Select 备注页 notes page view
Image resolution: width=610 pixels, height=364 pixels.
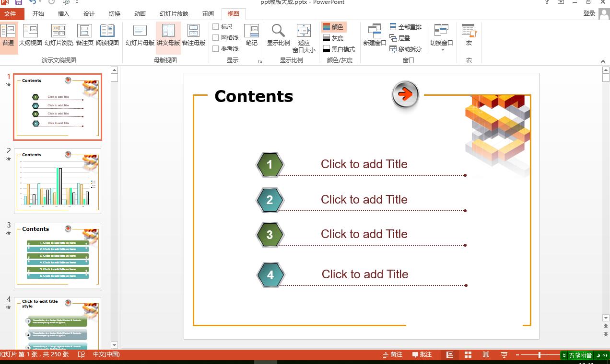pyautogui.click(x=84, y=35)
